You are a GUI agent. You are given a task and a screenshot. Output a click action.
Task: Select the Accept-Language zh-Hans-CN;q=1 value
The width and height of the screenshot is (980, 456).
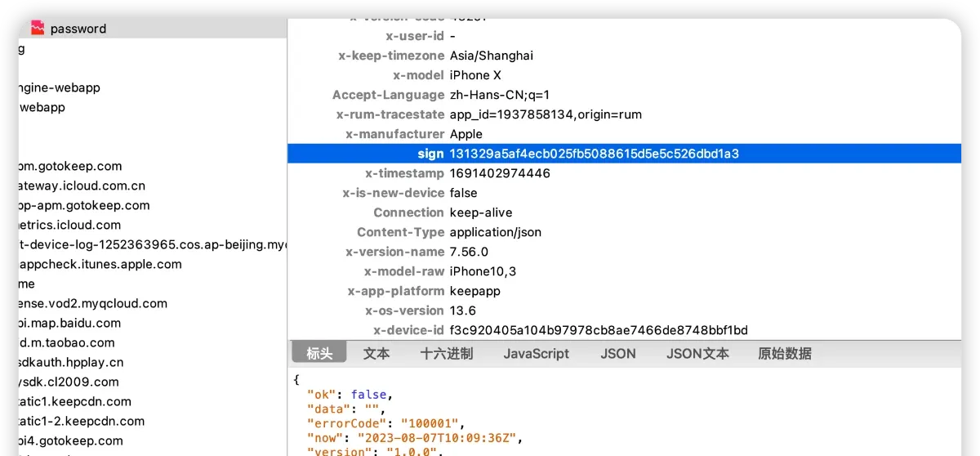[500, 95]
